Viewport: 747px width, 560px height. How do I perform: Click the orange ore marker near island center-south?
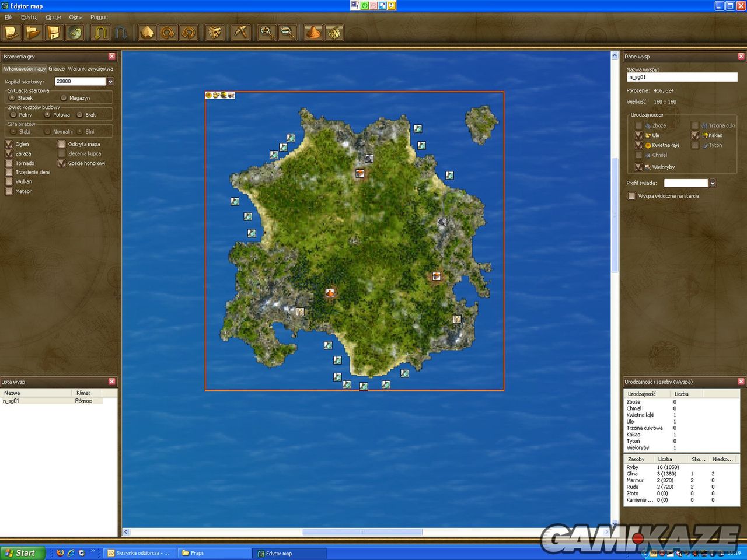[330, 293]
